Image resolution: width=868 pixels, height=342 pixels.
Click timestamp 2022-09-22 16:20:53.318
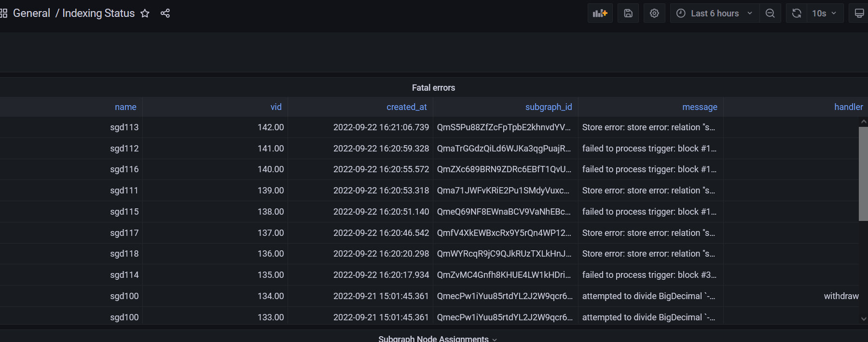[x=381, y=191]
